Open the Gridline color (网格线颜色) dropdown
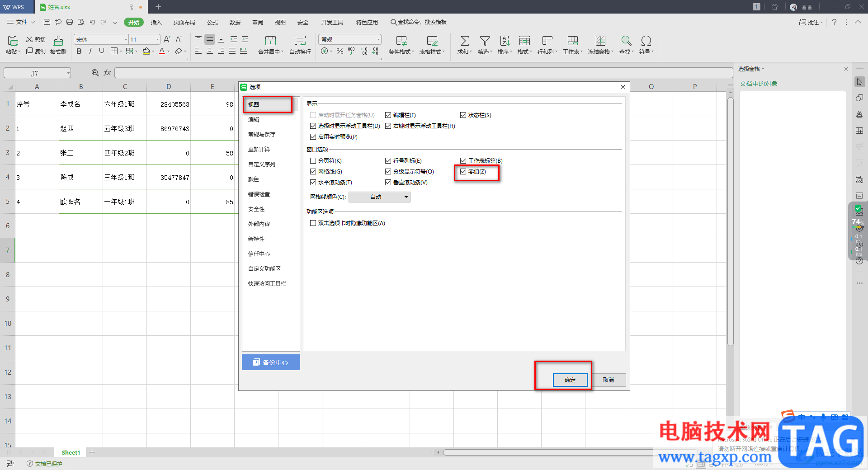 pyautogui.click(x=379, y=197)
